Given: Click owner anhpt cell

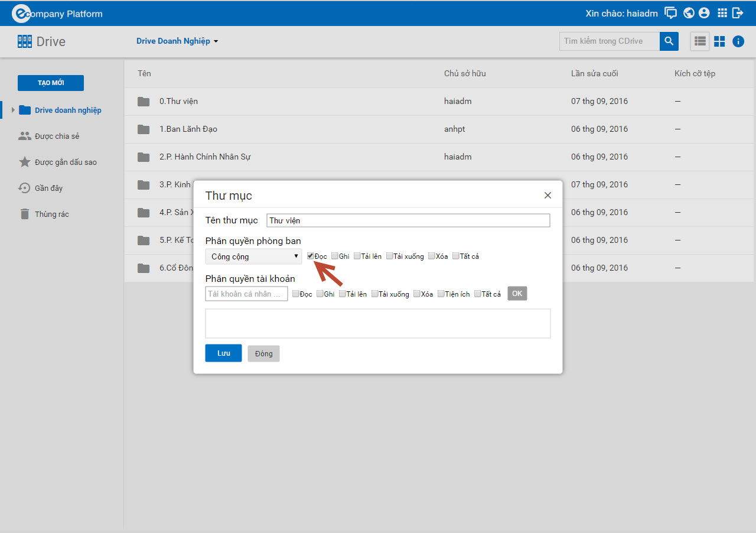Looking at the screenshot, I should point(455,129).
